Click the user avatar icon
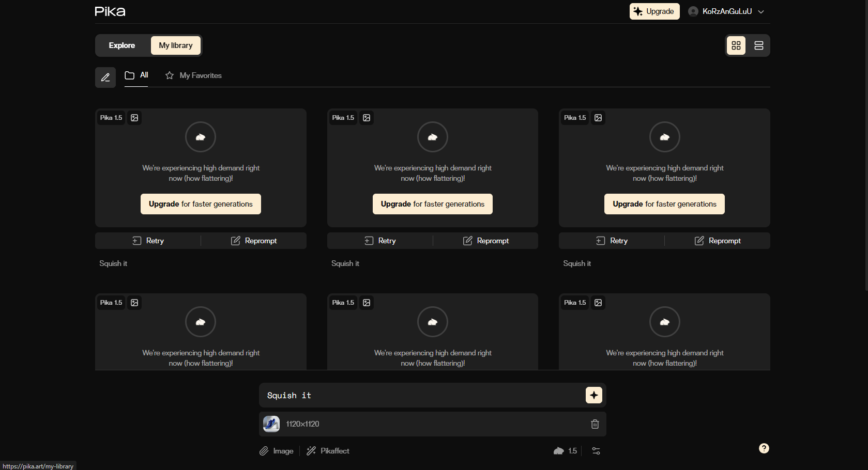 point(693,11)
